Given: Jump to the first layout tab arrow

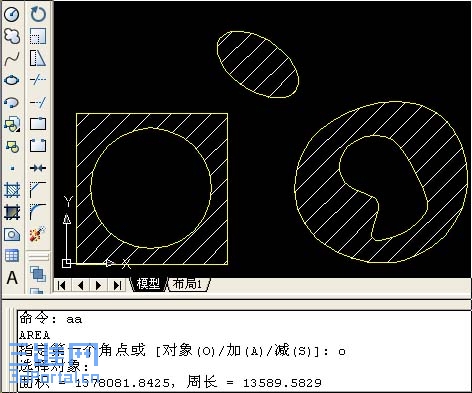Looking at the screenshot, I should coord(62,285).
